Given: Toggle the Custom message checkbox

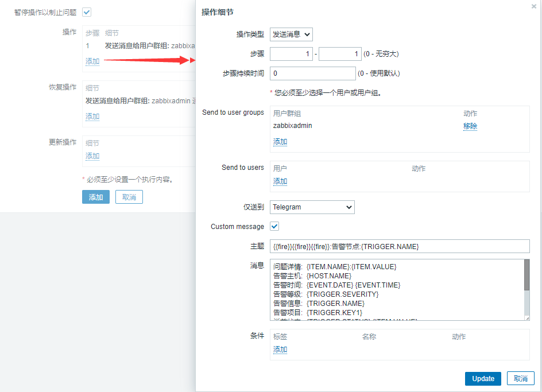Looking at the screenshot, I should coord(274,227).
